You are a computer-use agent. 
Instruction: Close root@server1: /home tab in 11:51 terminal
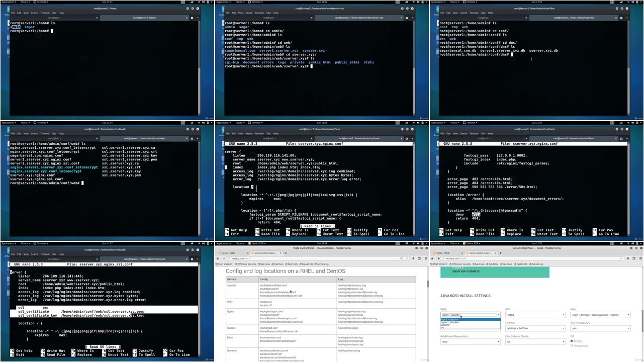tap(187, 18)
